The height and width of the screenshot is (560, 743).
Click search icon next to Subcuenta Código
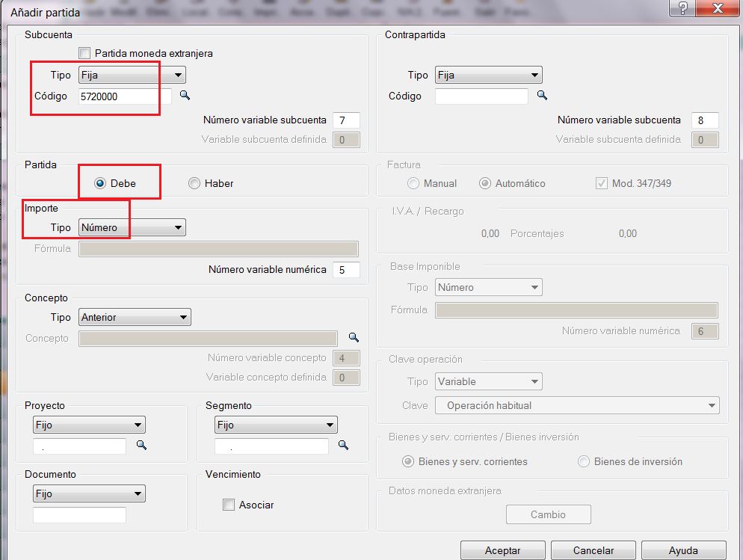[184, 96]
